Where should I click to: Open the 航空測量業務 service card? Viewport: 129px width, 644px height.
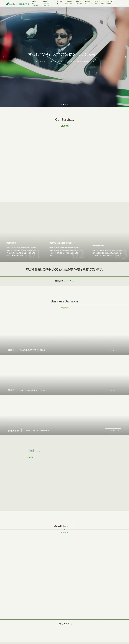tap(21, 232)
